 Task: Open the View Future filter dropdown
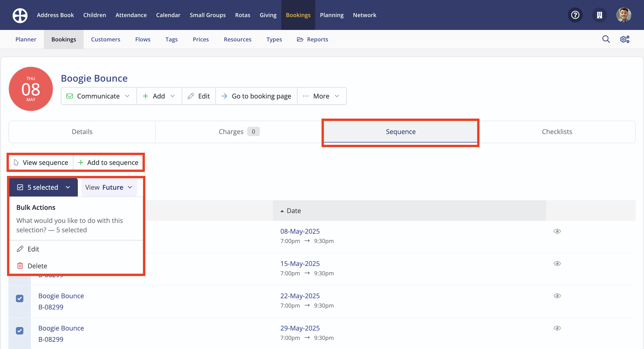109,187
